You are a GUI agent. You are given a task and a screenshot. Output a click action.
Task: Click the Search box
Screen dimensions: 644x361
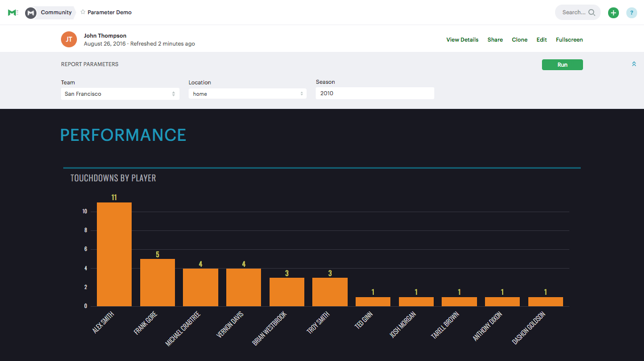click(577, 13)
